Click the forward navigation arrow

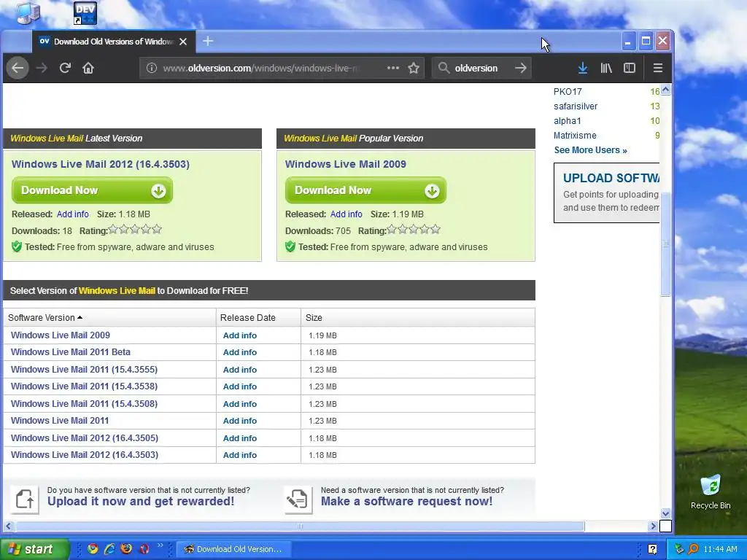coord(42,68)
